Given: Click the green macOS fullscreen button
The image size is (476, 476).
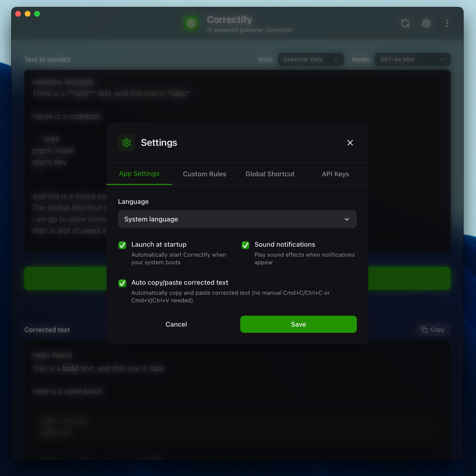Looking at the screenshot, I should [x=37, y=14].
